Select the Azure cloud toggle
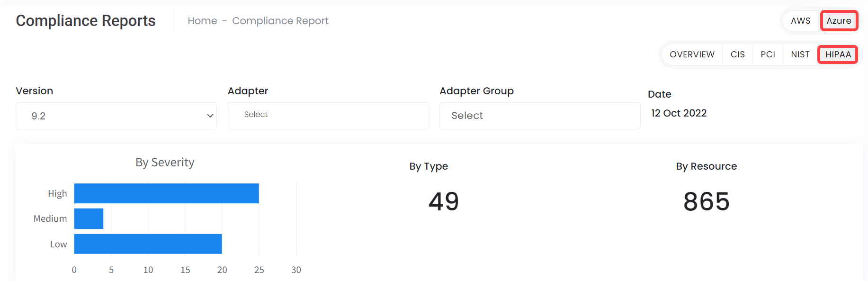Image resolution: width=868 pixels, height=281 pixels. (x=839, y=21)
